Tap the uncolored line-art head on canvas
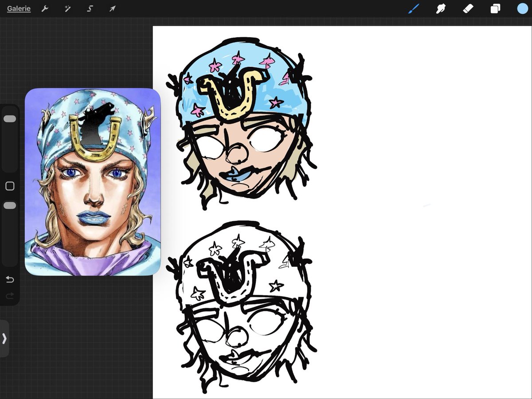 [x=242, y=307]
